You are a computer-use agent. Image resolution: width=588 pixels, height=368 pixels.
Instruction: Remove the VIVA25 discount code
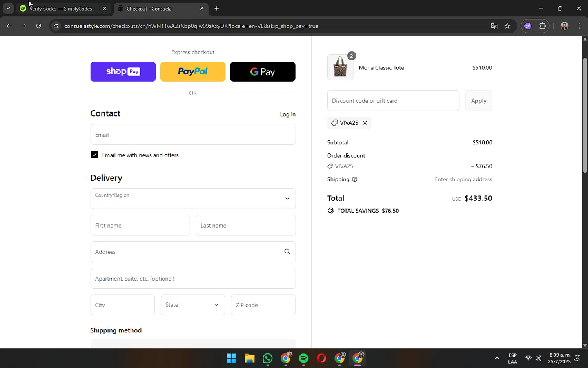tap(365, 123)
